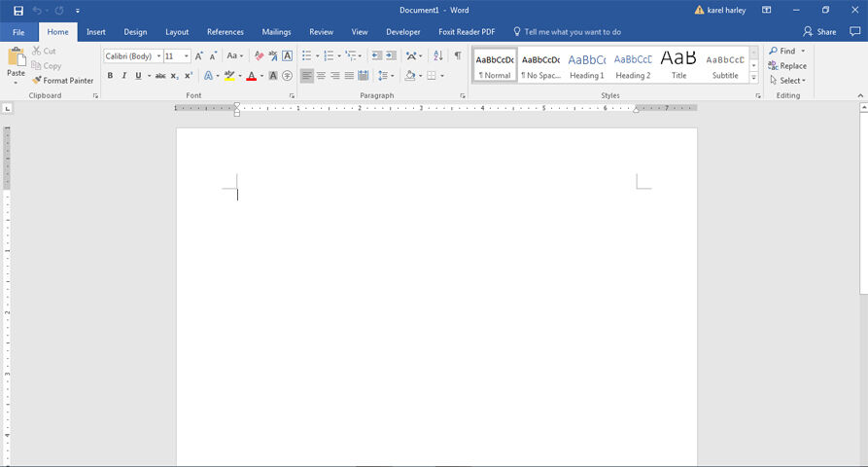Click the Save icon in the title bar
The image size is (868, 467).
(x=18, y=11)
